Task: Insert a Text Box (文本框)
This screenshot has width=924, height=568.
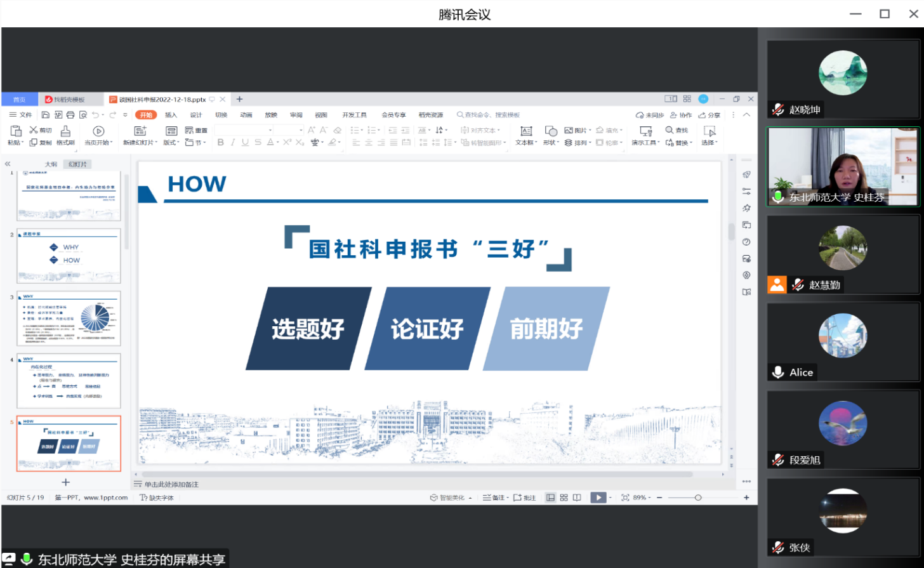Action: [x=525, y=131]
